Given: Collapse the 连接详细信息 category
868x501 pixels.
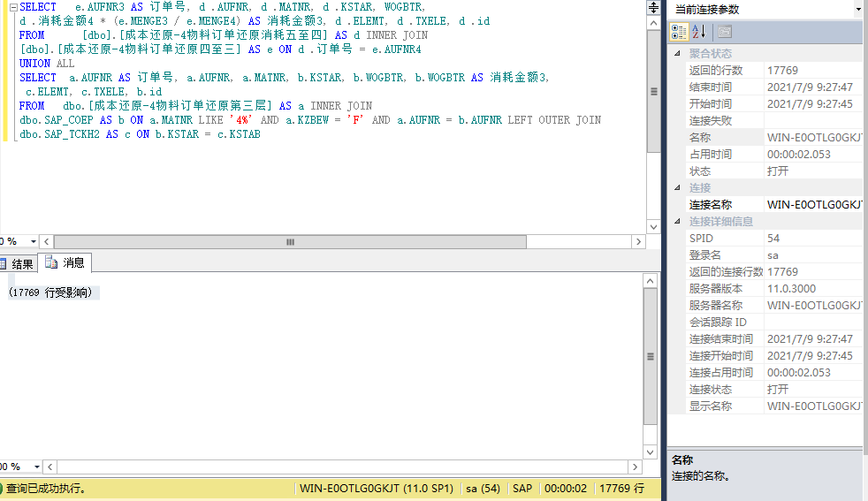Looking at the screenshot, I should click(x=677, y=221).
